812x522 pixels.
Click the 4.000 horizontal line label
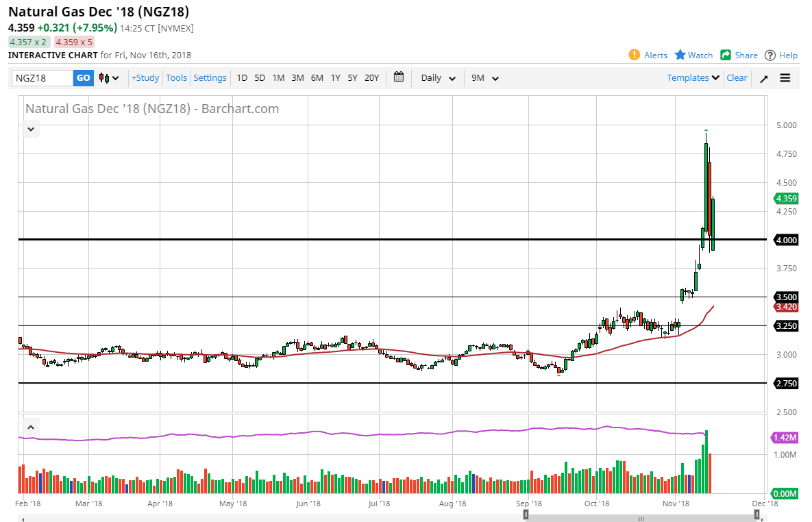(x=786, y=240)
